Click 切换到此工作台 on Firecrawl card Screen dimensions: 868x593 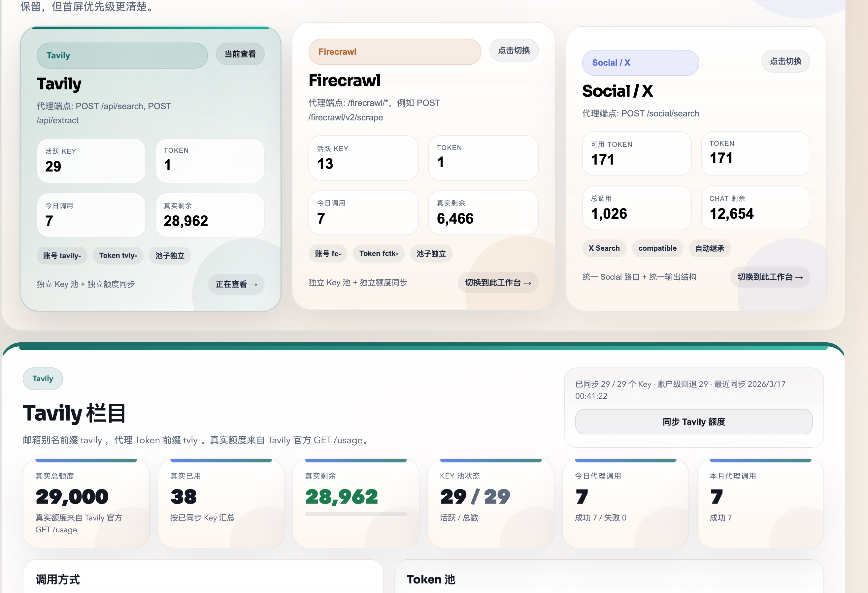pos(498,283)
